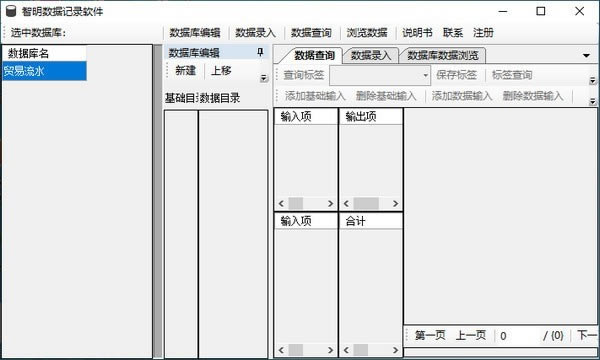Click scrollbar thumb in 输出项 list
Image resolution: width=600 pixels, height=360 pixels.
[x=366, y=204]
